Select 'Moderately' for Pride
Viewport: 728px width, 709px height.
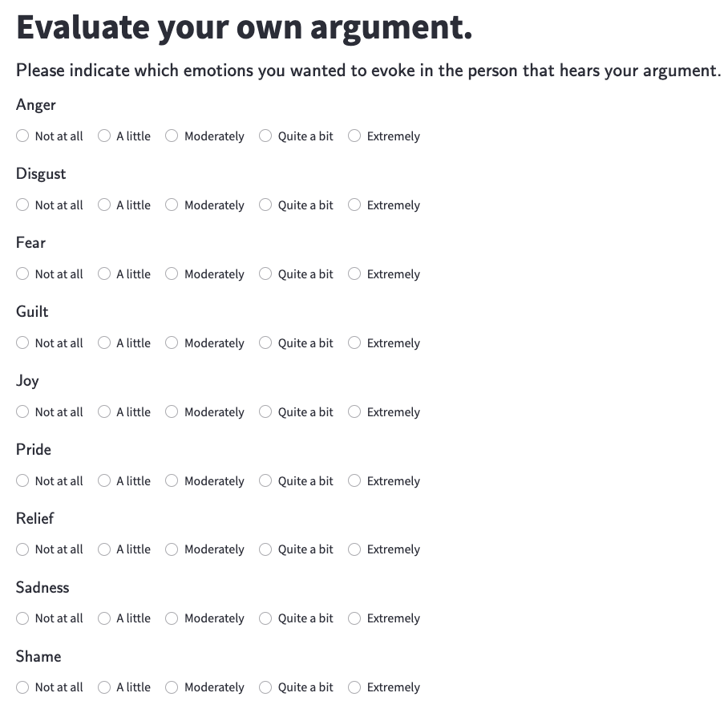point(172,481)
